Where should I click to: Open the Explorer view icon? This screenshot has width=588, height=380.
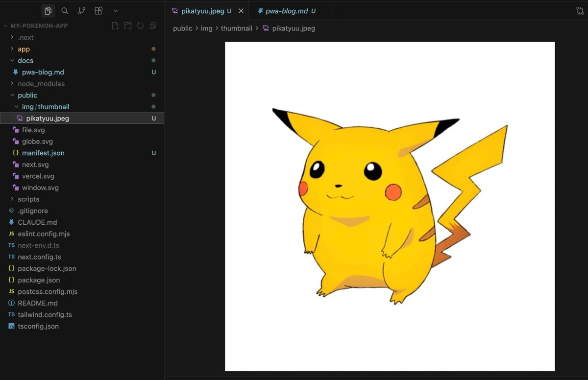[x=48, y=11]
